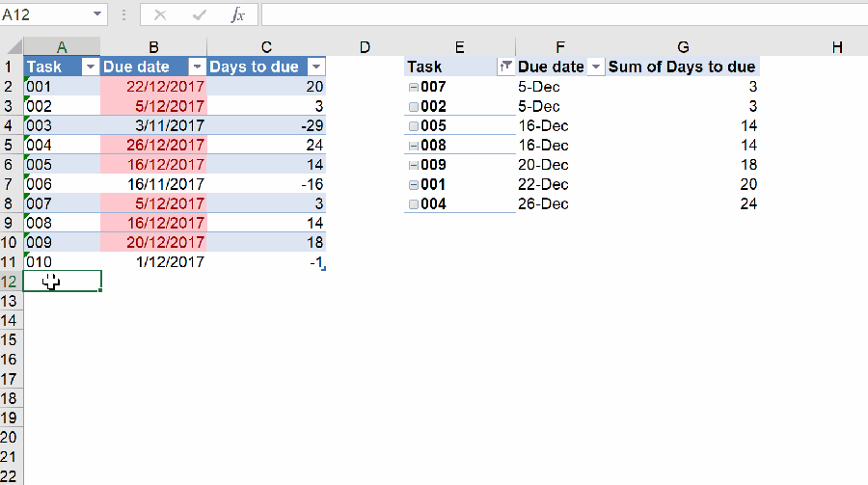
Task: Click the table resize handle below cell C11
Action: [x=322, y=268]
